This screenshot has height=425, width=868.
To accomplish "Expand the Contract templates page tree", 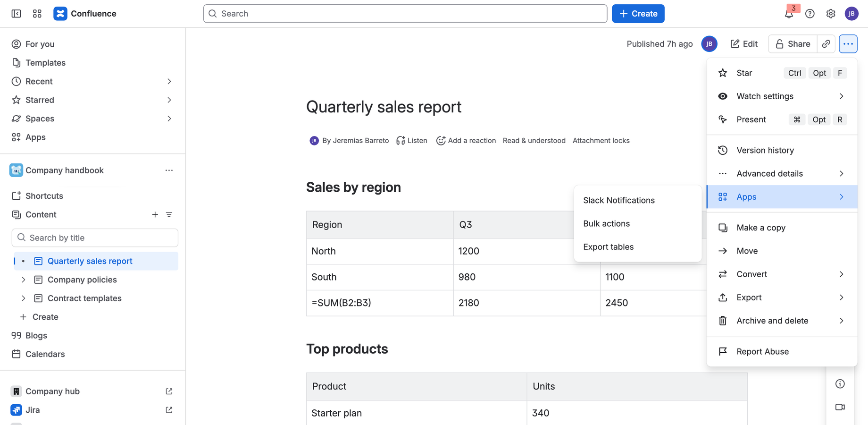I will click(23, 298).
